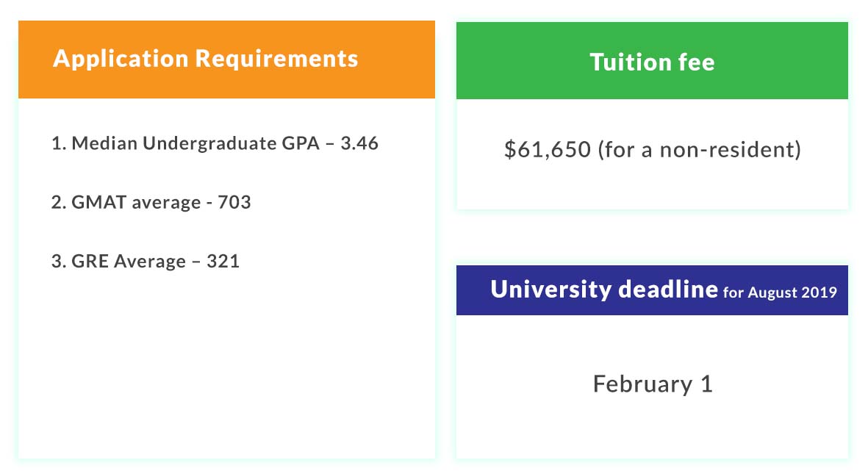Select the February 1 deadline text
Image resolution: width=868 pixels, height=474 pixels.
click(x=653, y=384)
